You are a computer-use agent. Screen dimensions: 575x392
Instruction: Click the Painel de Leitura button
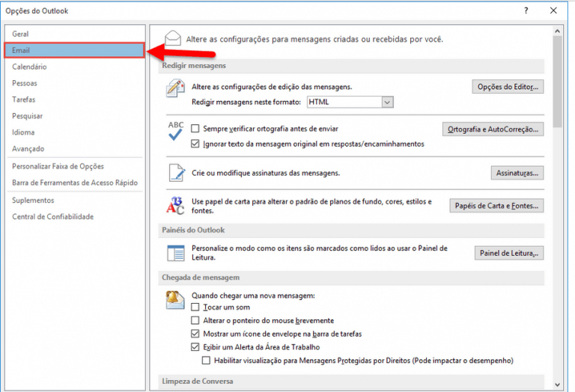(x=509, y=253)
